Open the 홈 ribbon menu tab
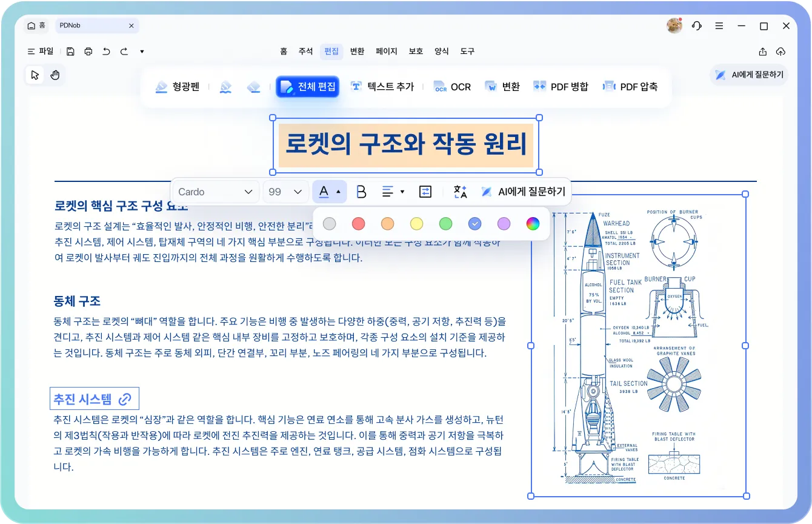The width and height of the screenshot is (812, 524). click(284, 52)
